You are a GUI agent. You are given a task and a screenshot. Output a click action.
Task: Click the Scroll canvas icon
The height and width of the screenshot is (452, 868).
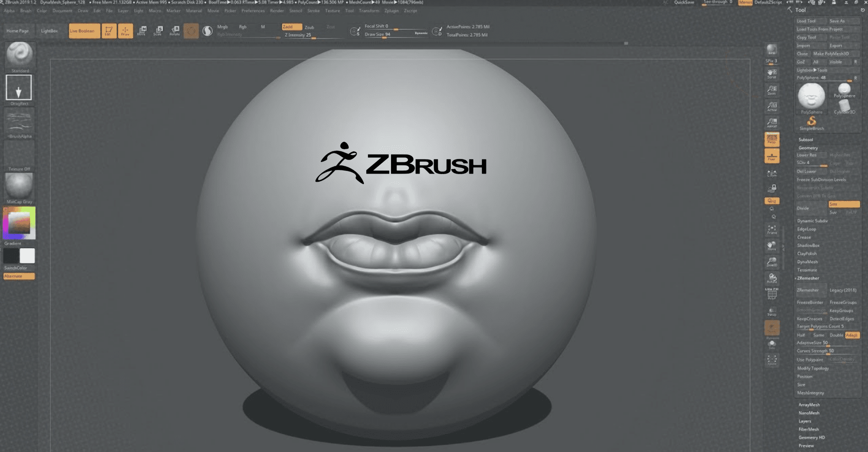click(x=772, y=73)
